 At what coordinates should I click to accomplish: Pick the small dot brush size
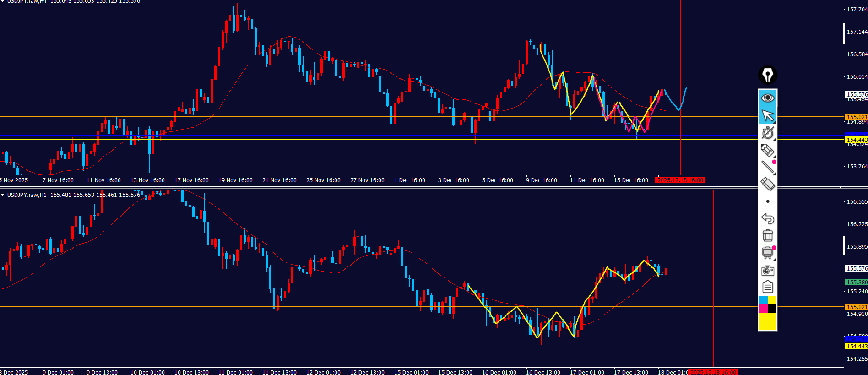point(768,201)
